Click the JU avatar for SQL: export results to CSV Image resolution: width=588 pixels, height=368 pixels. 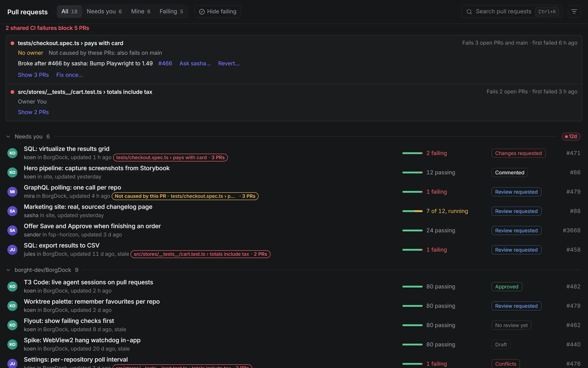tap(12, 250)
